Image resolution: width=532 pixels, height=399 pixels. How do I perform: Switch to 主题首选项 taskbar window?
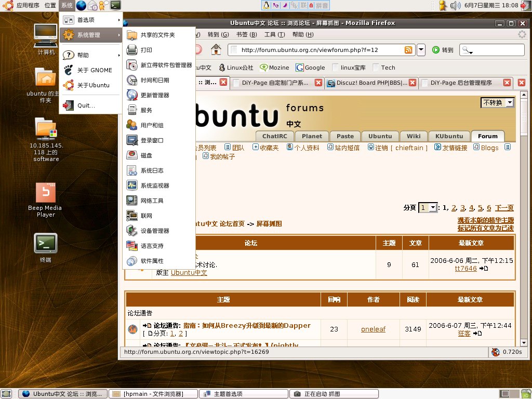coord(244,394)
